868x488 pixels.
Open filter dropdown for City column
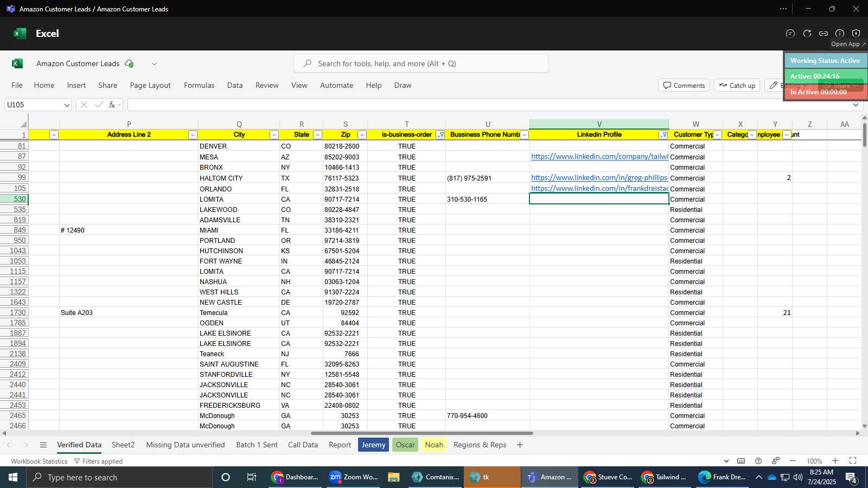click(x=274, y=135)
